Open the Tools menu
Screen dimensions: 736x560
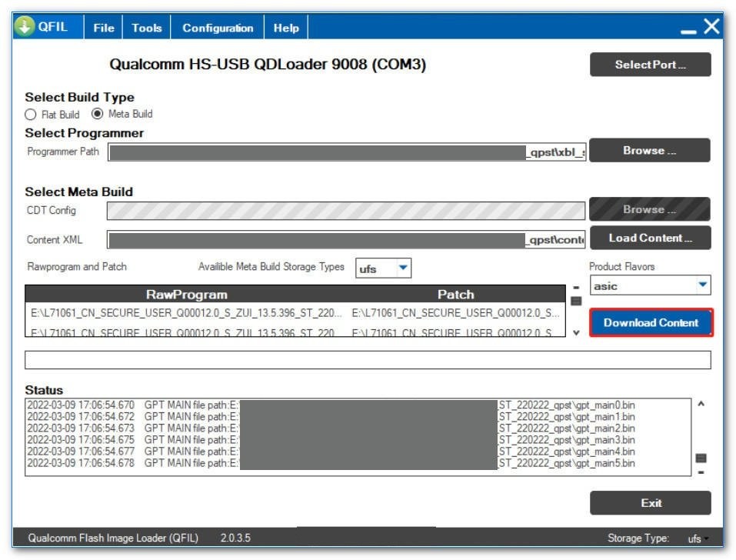pos(146,28)
